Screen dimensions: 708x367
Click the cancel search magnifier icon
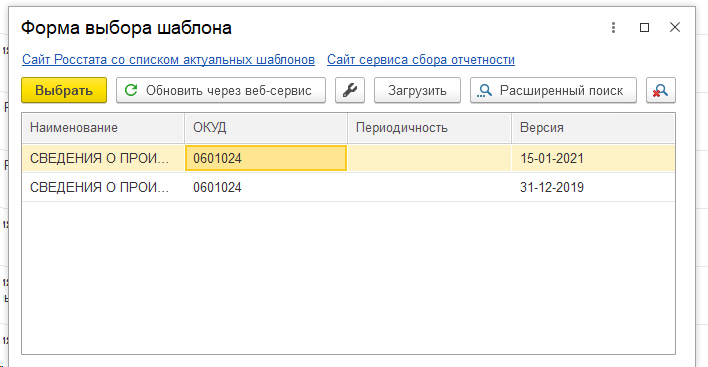click(661, 90)
